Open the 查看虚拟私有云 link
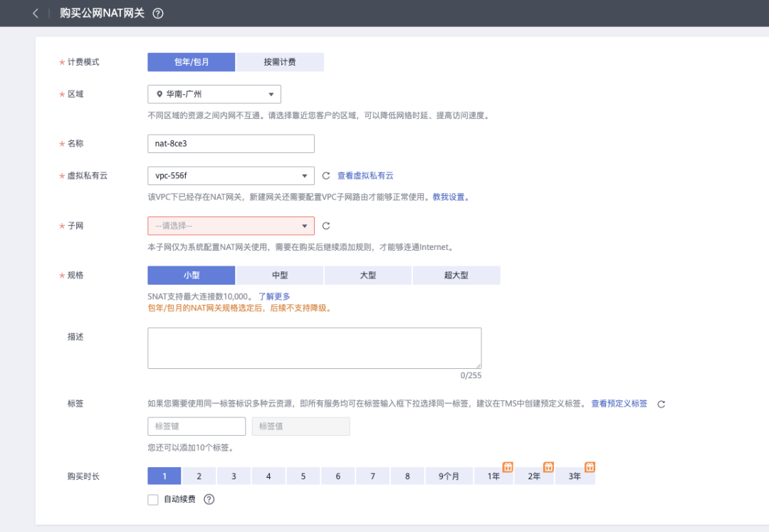Screen dimensions: 769x532 pos(366,175)
